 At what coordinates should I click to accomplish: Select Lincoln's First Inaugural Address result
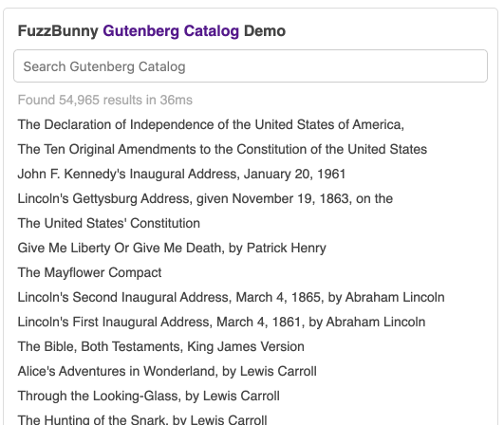(x=221, y=322)
